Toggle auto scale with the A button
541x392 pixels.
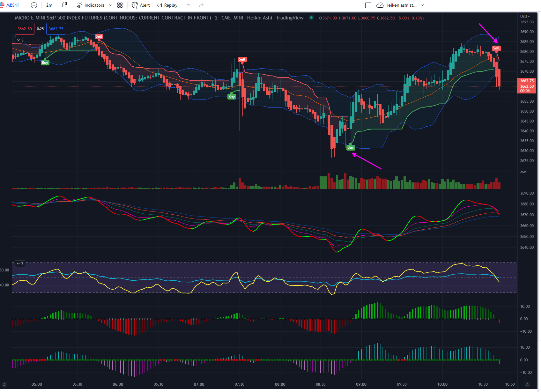tap(527, 384)
